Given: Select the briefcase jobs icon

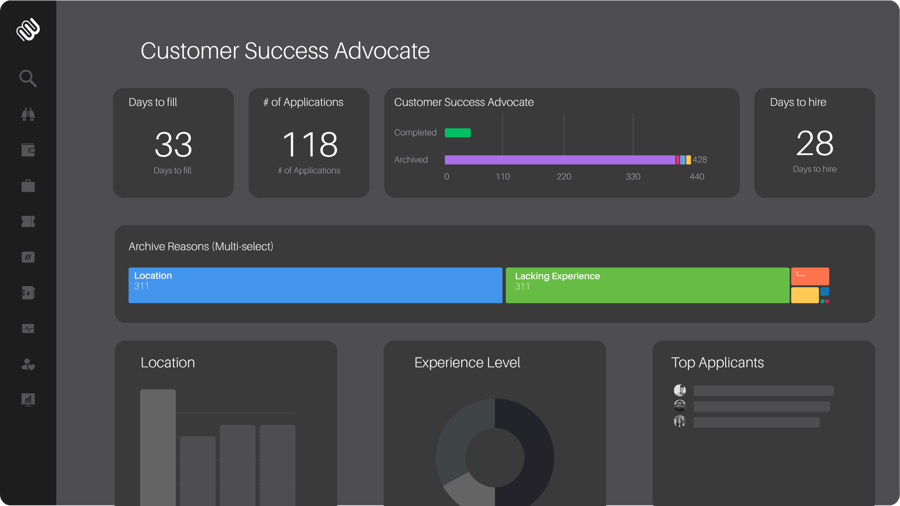Looking at the screenshot, I should (28, 186).
